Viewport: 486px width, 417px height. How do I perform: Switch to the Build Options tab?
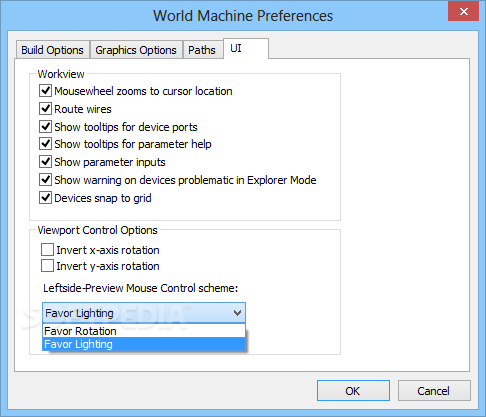[53, 50]
